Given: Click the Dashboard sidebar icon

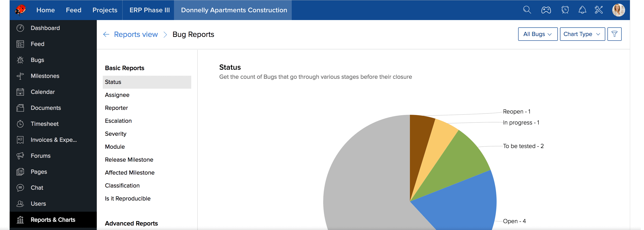Looking at the screenshot, I should point(20,28).
